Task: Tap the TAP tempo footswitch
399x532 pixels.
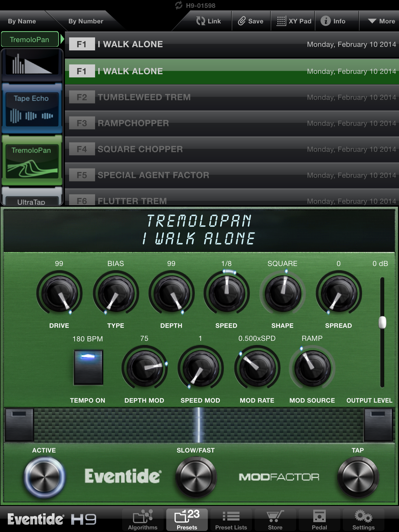Action: tap(358, 477)
